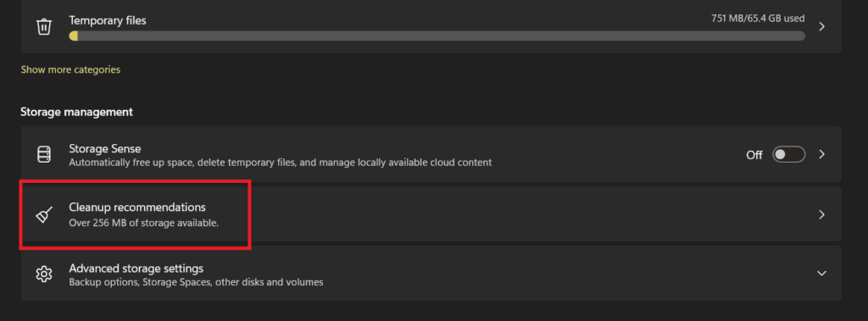Select the Cleanup recommendations title

pyautogui.click(x=137, y=208)
